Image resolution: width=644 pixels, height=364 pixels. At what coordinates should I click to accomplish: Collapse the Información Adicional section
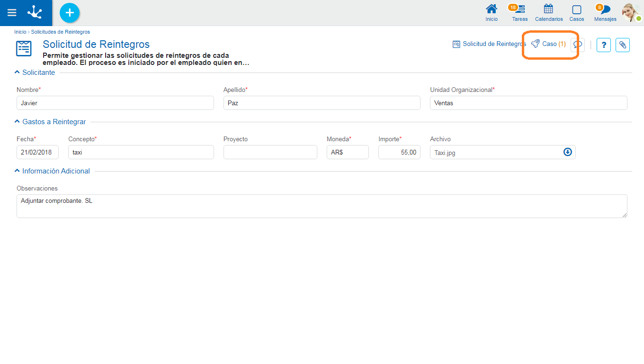[18, 171]
